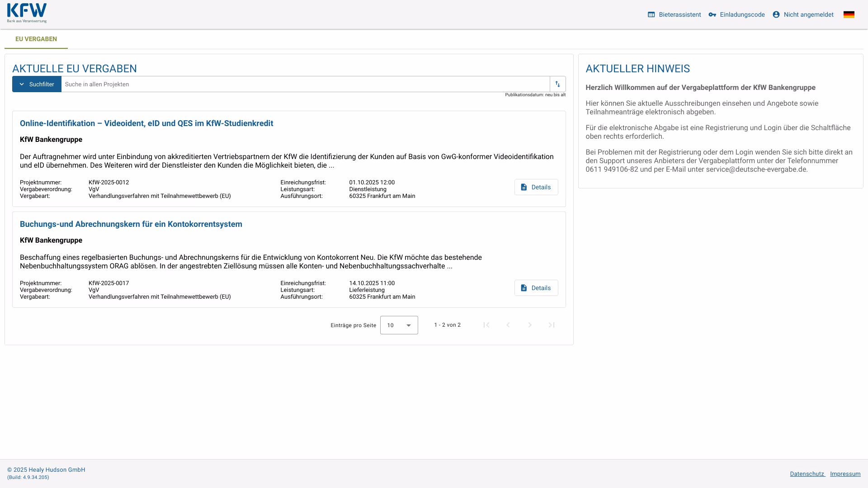
Task: Open the Nicht angemeldet account menu
Action: tap(803, 14)
